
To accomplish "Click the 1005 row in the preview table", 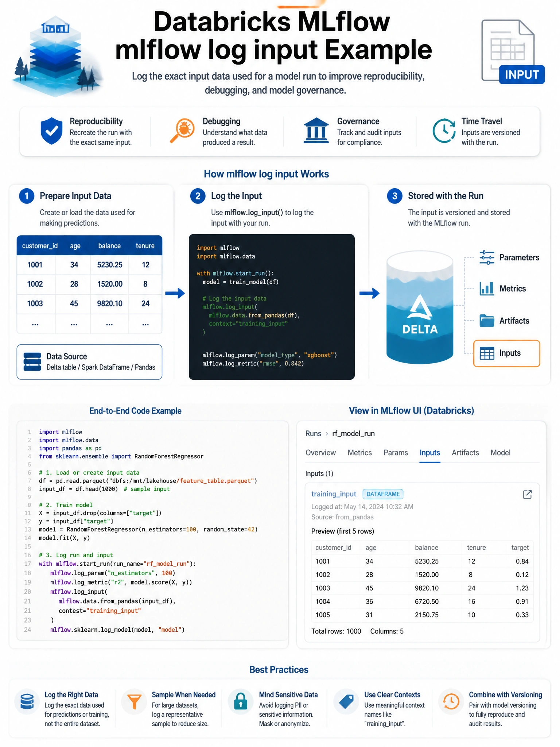I will tap(422, 615).
